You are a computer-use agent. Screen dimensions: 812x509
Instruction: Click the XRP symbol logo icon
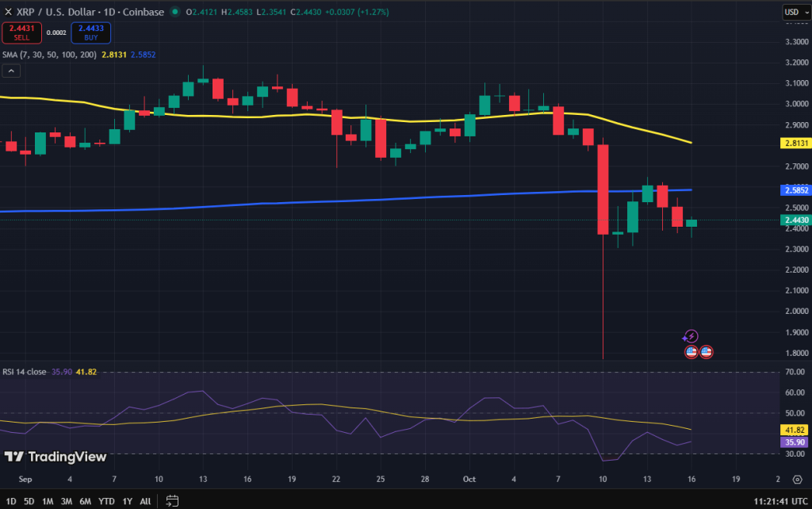(7, 12)
